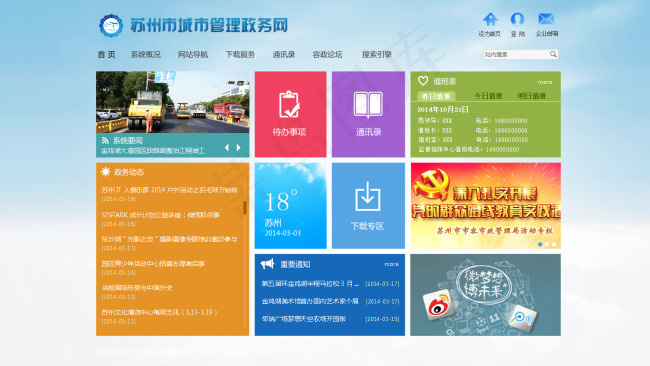Viewport: 650px width, 366px height.
Task: Click the 设为首页 text link
Action: tap(490, 34)
